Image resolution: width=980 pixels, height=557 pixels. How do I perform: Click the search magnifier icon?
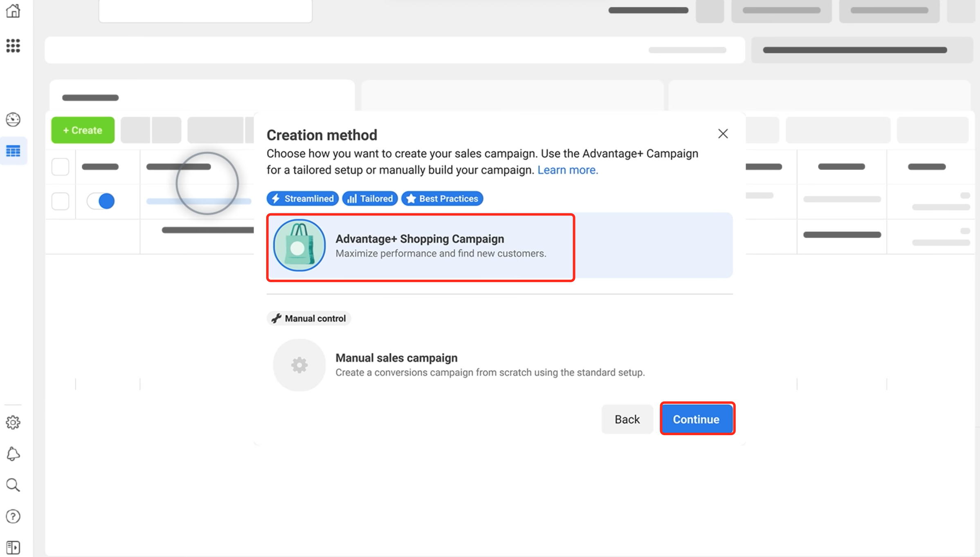pyautogui.click(x=13, y=485)
